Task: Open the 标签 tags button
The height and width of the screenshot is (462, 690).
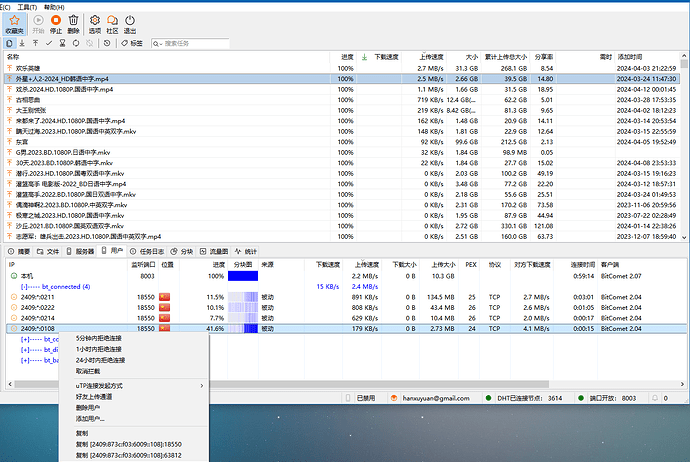Action: pos(132,43)
